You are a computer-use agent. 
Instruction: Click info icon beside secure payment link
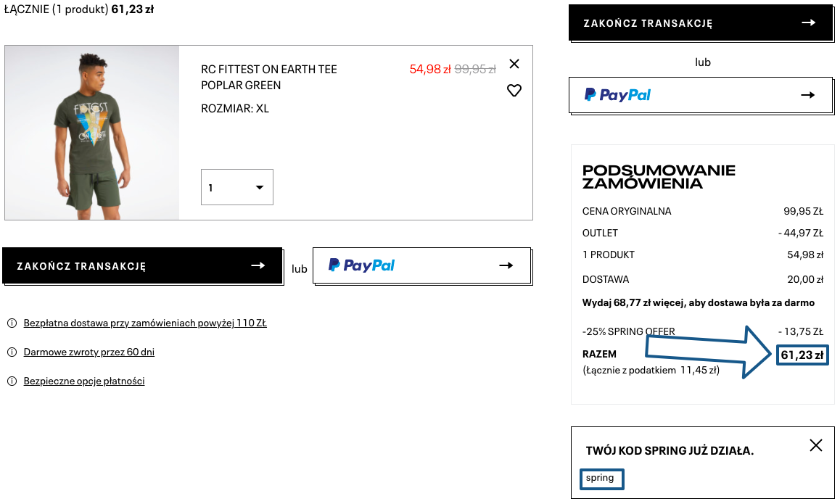point(12,381)
